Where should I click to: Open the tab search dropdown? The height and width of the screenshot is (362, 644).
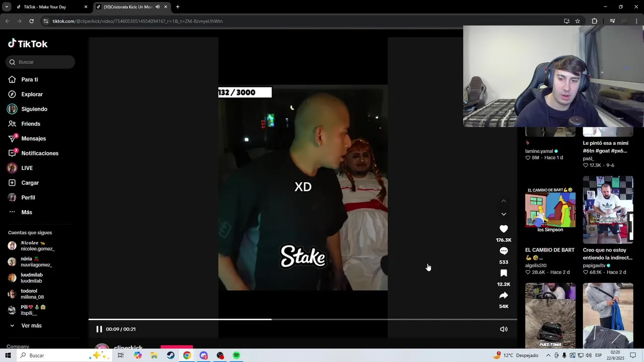pos(7,7)
